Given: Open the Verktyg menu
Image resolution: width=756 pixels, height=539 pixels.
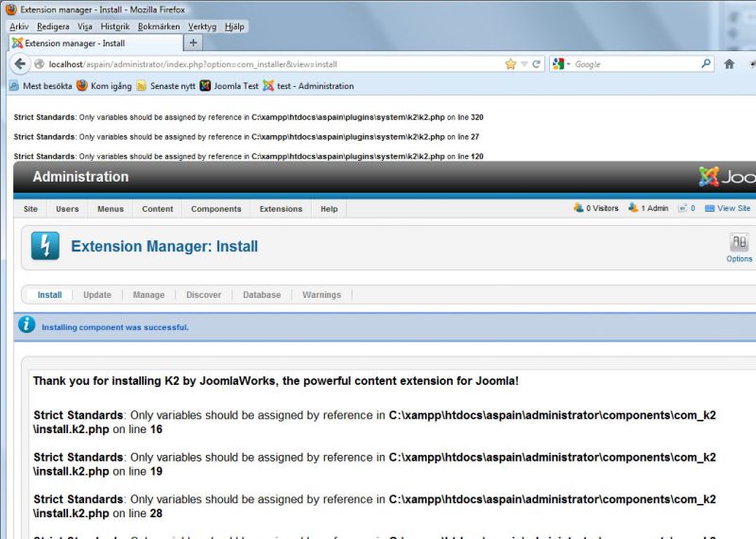Looking at the screenshot, I should (202, 26).
